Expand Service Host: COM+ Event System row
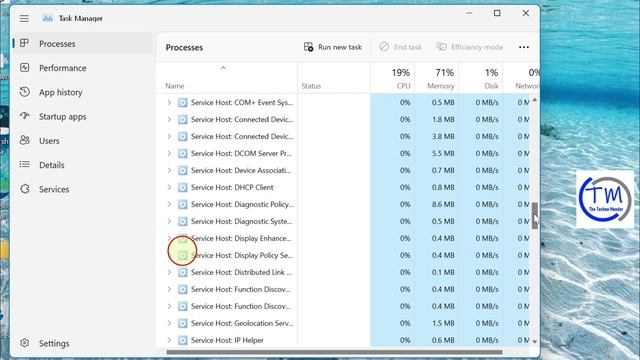The height and width of the screenshot is (360, 640). [169, 102]
